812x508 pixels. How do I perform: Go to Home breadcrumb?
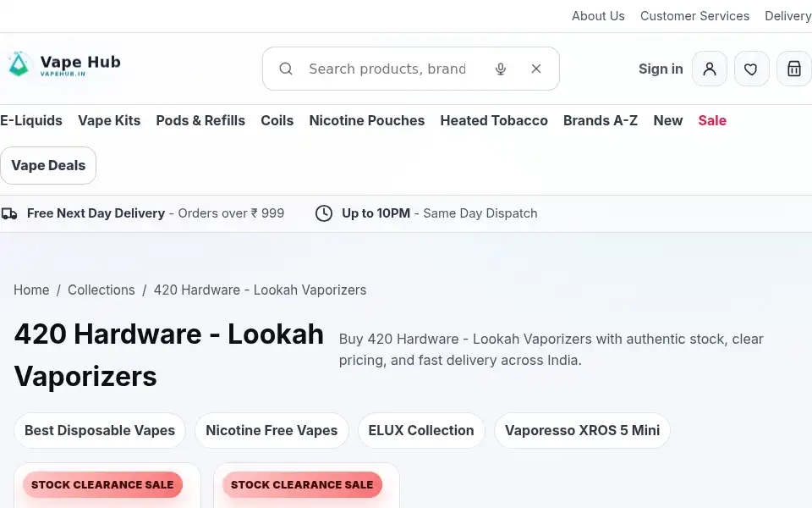point(31,290)
